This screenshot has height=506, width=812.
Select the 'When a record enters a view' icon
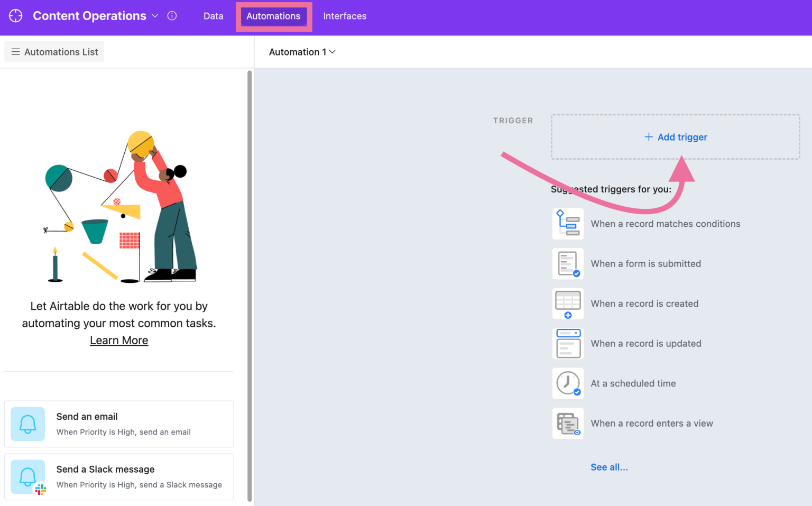click(568, 423)
